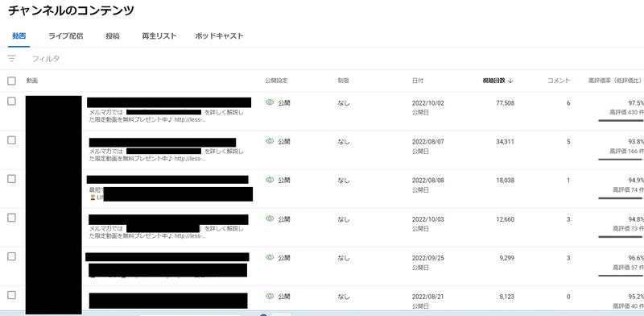The width and height of the screenshot is (644, 316).
Task: Click the view count 9,299
Action: coord(507,258)
